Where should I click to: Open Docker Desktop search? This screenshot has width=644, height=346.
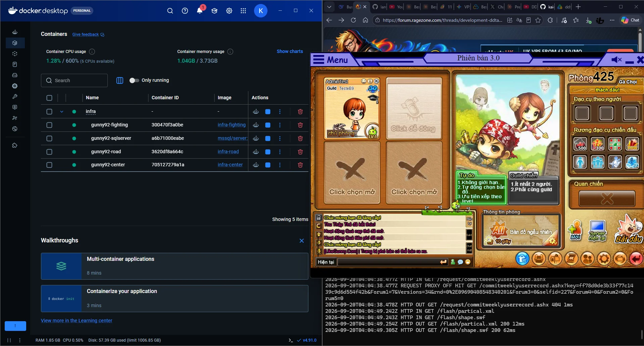[x=170, y=11]
